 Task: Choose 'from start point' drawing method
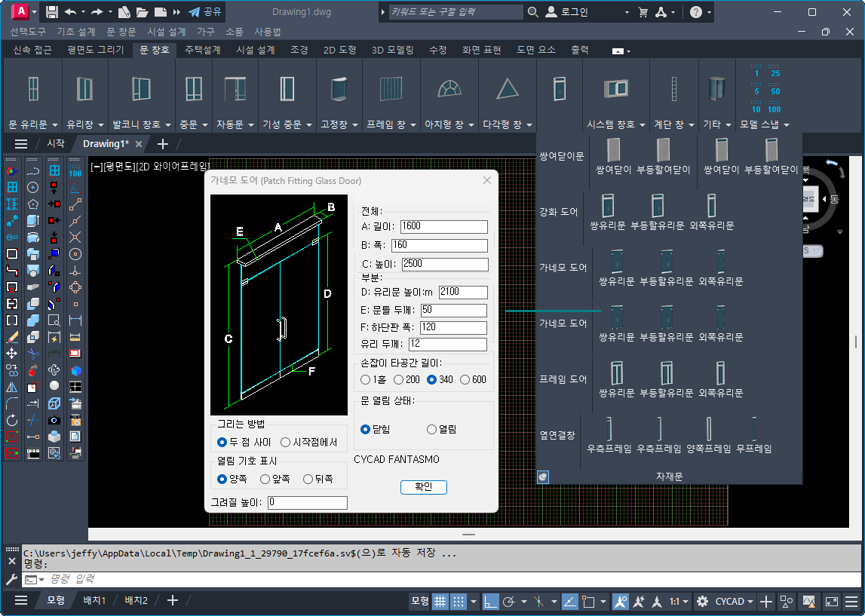tap(286, 442)
